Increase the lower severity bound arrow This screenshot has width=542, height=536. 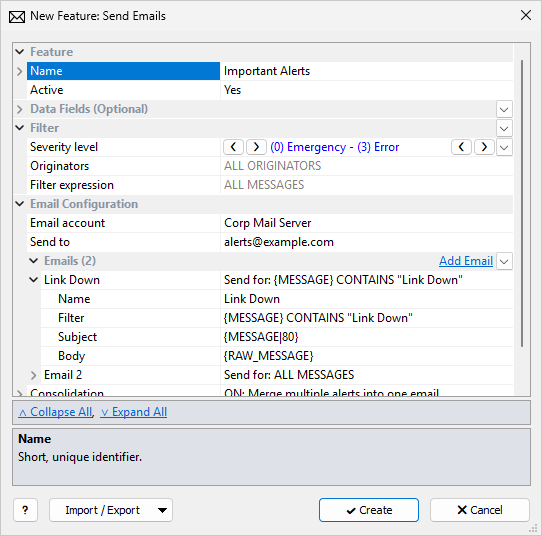pos(256,147)
